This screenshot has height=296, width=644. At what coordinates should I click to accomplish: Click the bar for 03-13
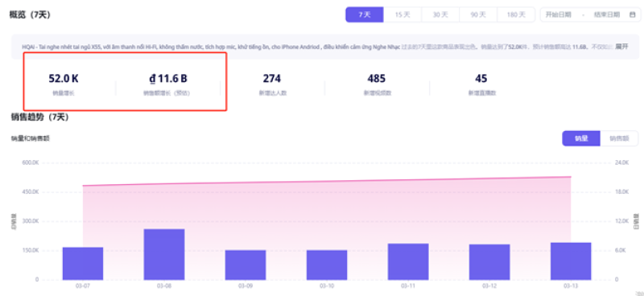point(571,261)
